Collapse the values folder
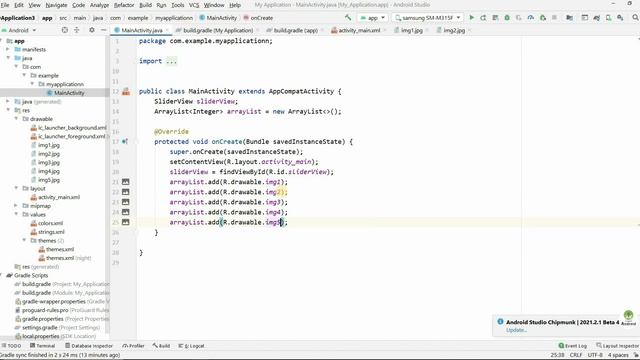The height and width of the screenshot is (360, 640). tap(16, 214)
